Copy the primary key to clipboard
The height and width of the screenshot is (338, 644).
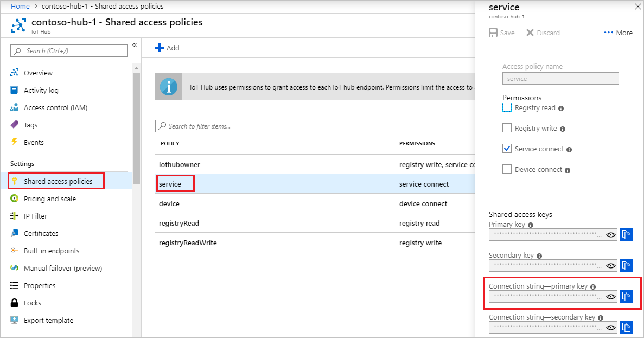coord(626,234)
